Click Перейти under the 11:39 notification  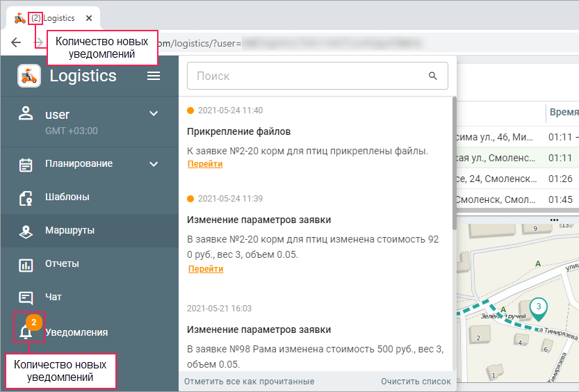205,269
